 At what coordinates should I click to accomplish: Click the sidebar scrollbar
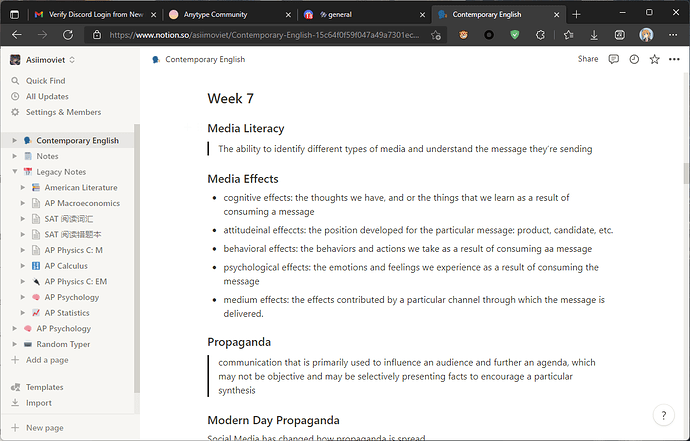(136, 258)
